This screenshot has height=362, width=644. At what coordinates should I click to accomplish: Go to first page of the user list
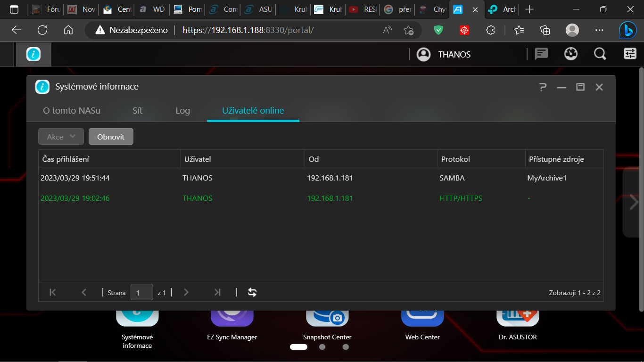pos(53,292)
